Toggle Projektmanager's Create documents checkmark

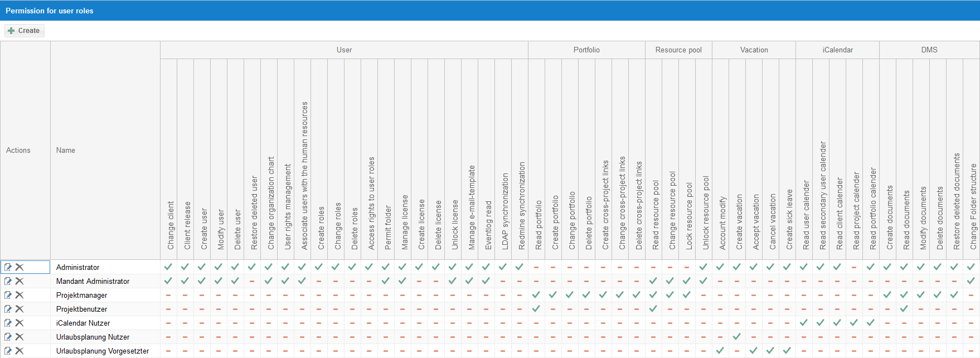point(887,295)
